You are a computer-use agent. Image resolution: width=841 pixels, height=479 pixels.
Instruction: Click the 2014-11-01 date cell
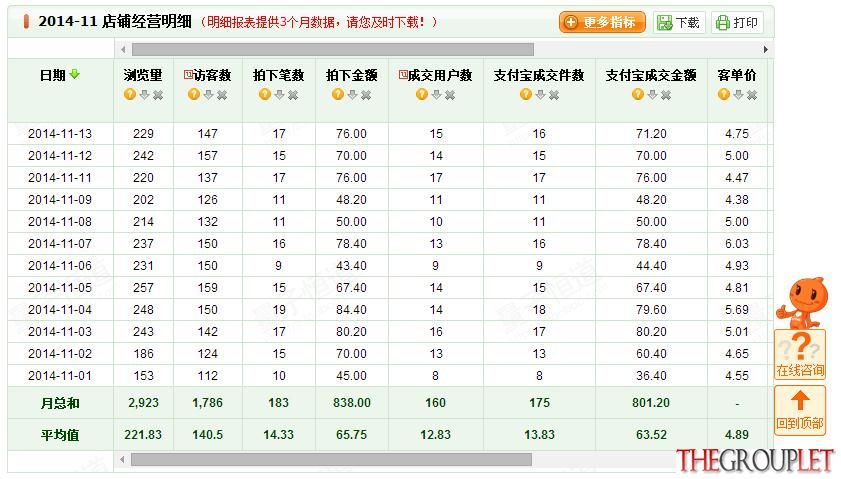pyautogui.click(x=60, y=375)
